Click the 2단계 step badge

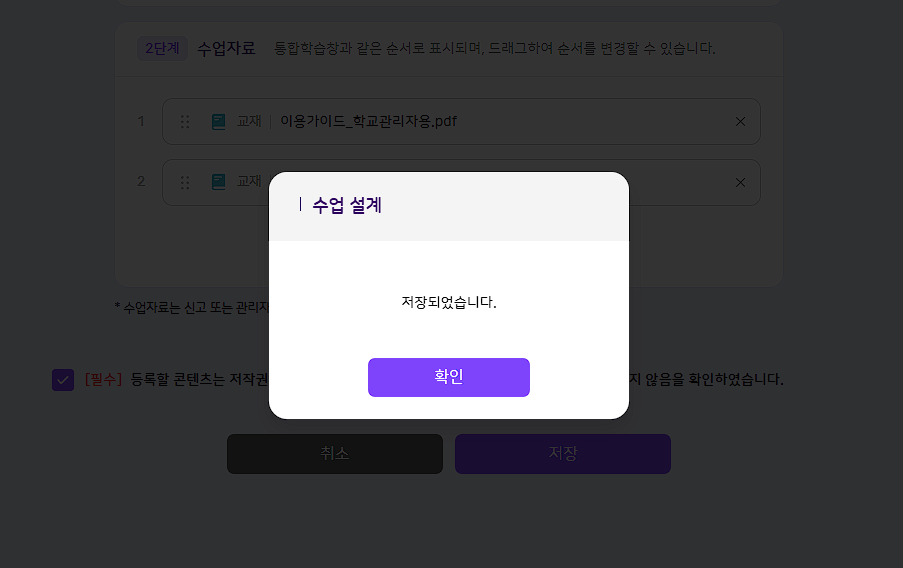162,48
